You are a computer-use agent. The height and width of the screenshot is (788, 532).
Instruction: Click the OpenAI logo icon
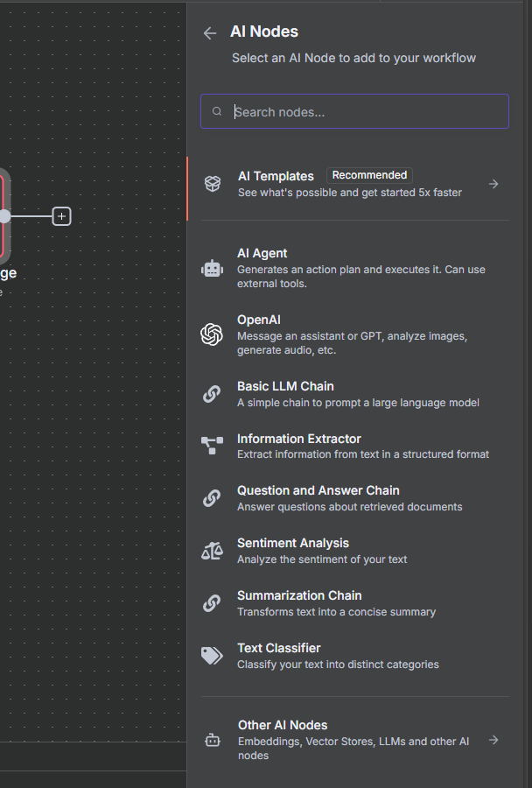[212, 334]
